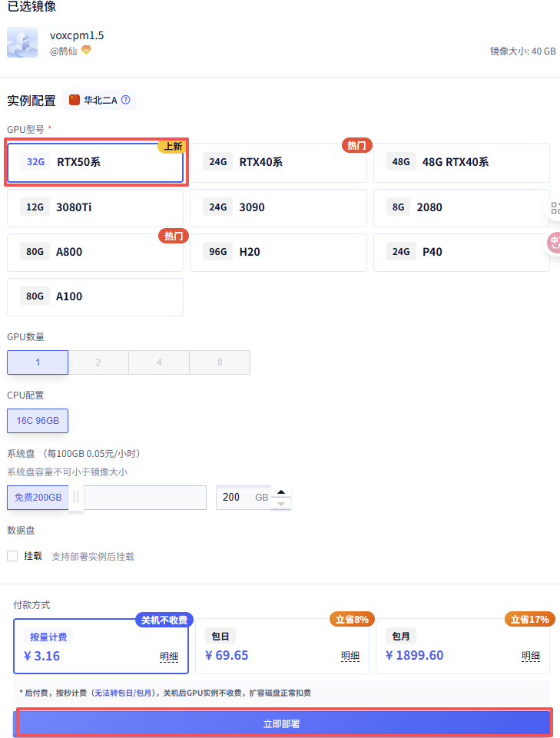This screenshot has width=560, height=738.
Task: Choose the 包日 daily payment option
Action: [282, 646]
